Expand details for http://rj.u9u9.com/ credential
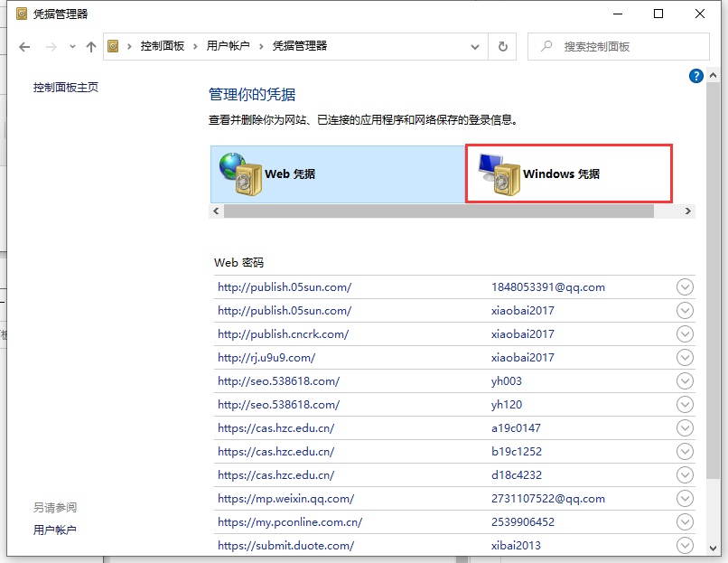Image resolution: width=728 pixels, height=563 pixels. coord(685,357)
